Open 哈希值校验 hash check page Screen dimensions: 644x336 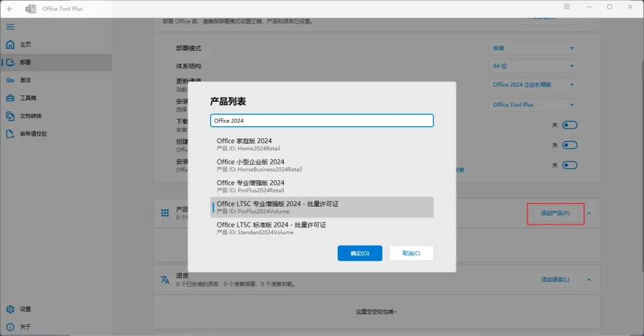56,134
